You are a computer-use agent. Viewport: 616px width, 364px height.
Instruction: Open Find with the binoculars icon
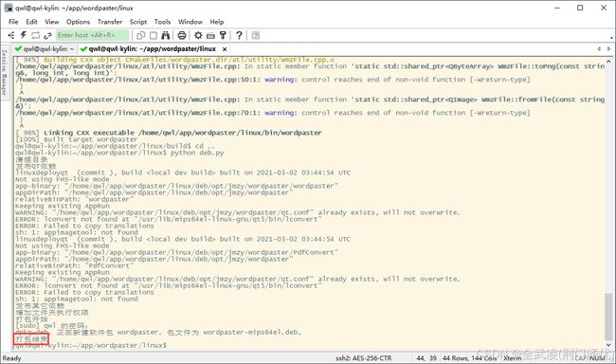tap(166, 35)
